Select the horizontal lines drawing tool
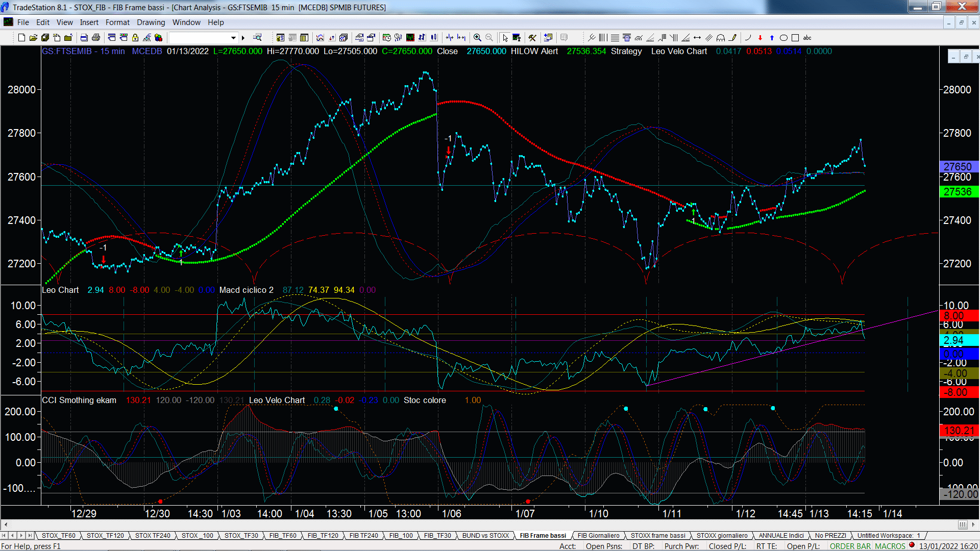The image size is (980, 551). click(x=615, y=37)
